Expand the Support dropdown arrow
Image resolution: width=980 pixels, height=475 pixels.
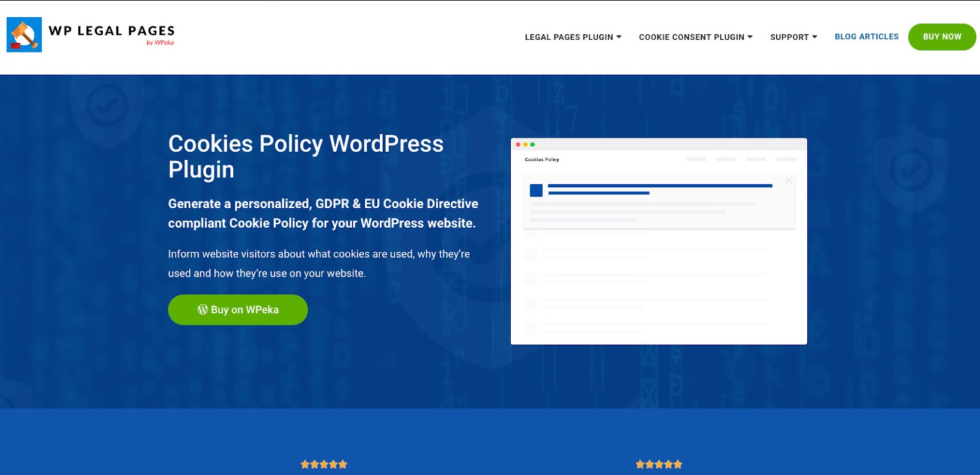coord(815,37)
